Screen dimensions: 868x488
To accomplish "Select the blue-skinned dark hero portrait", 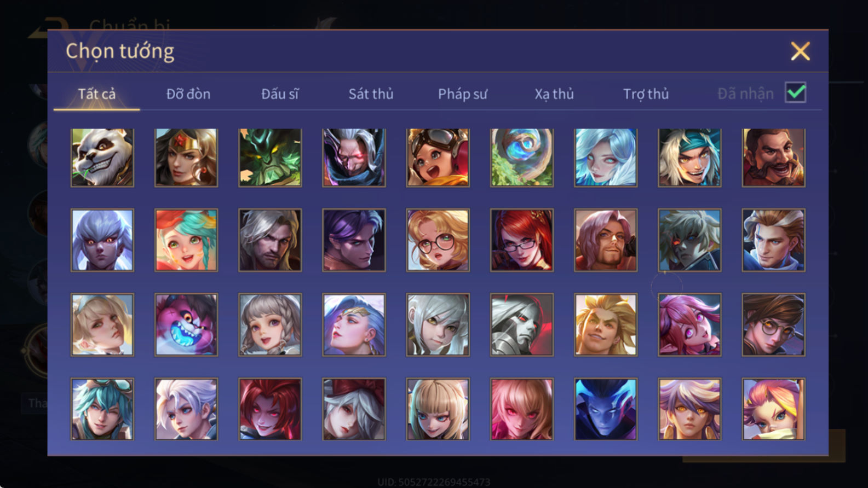I will [606, 409].
